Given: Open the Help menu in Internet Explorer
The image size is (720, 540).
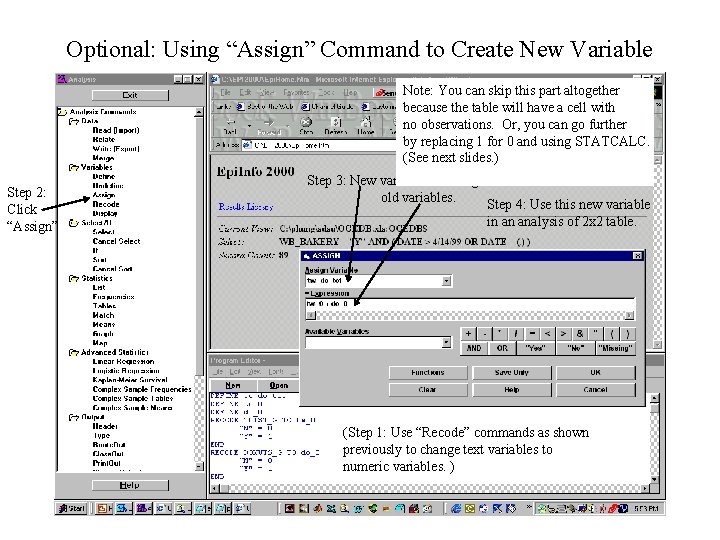Looking at the screenshot, I should point(350,92).
